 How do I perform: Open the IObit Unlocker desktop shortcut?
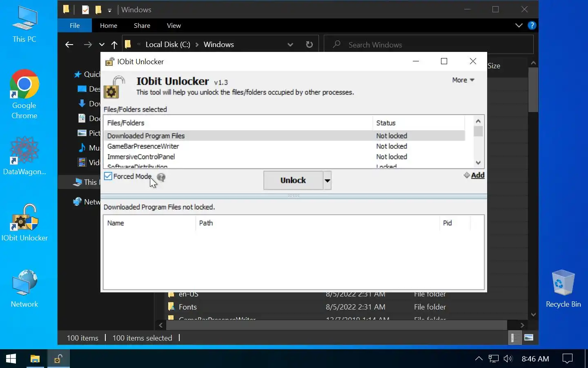pos(24,223)
